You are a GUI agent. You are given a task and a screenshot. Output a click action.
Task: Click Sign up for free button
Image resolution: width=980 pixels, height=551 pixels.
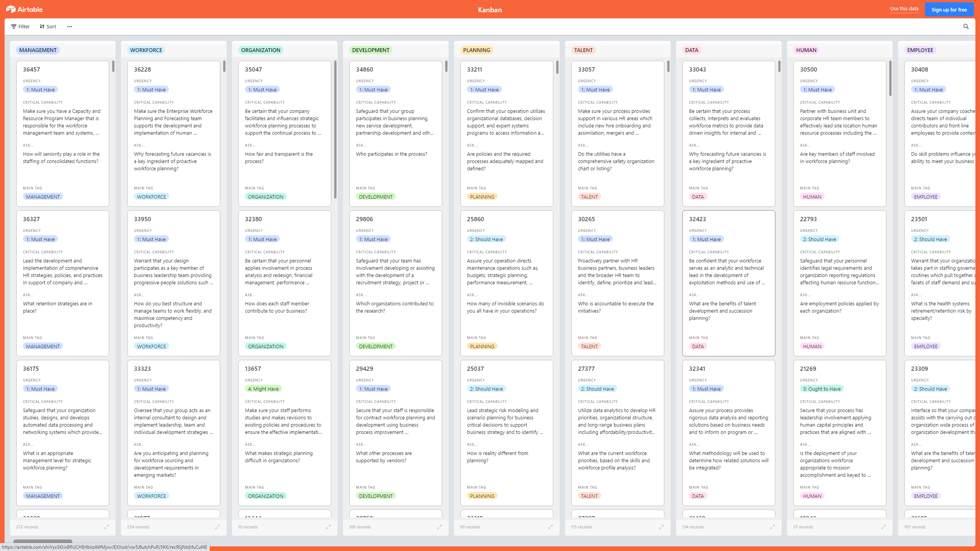click(x=949, y=9)
